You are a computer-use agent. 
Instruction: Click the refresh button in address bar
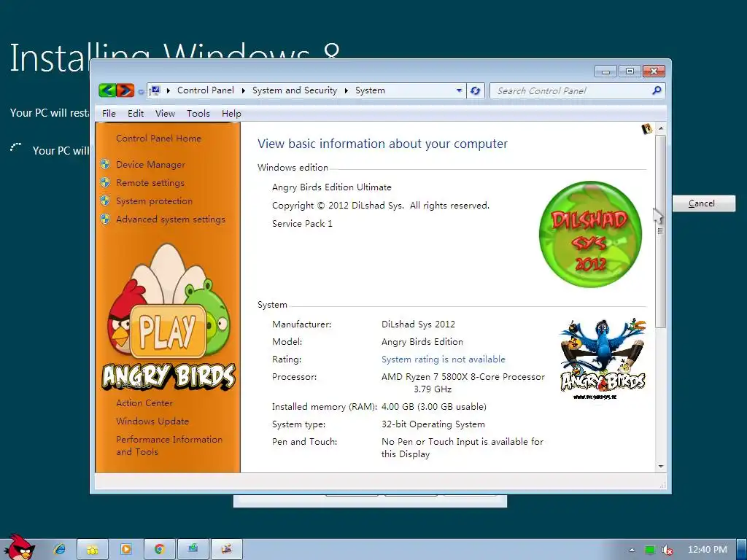pyautogui.click(x=475, y=90)
